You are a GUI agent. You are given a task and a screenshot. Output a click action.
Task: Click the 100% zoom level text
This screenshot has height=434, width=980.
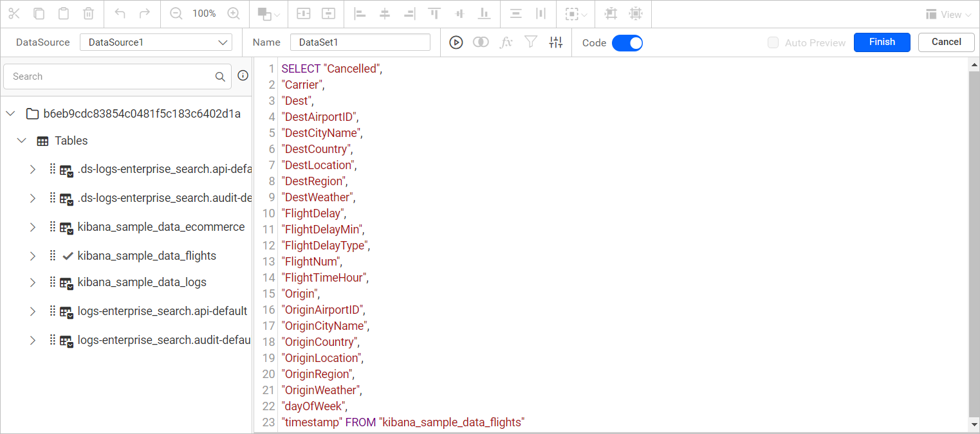(204, 14)
